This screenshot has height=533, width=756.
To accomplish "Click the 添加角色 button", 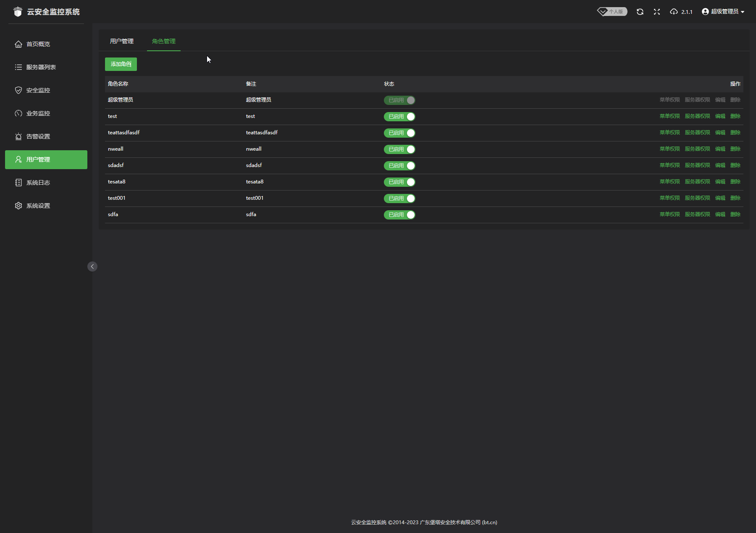I will coord(121,64).
